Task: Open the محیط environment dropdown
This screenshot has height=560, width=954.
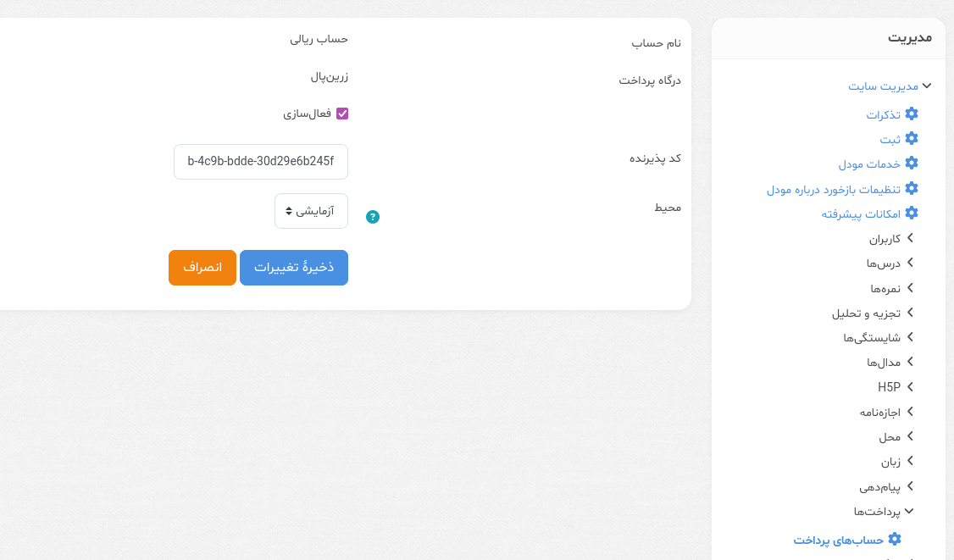Action: click(x=311, y=211)
